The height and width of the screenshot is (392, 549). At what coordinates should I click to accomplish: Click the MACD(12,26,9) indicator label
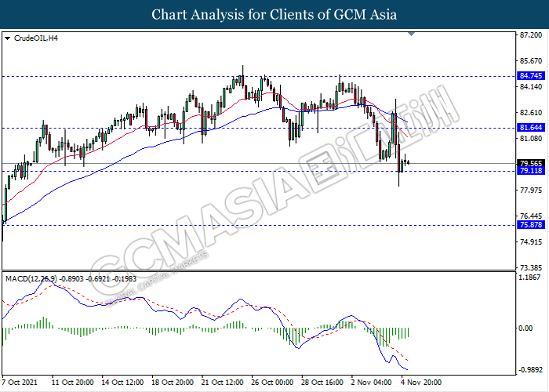pyautogui.click(x=71, y=279)
